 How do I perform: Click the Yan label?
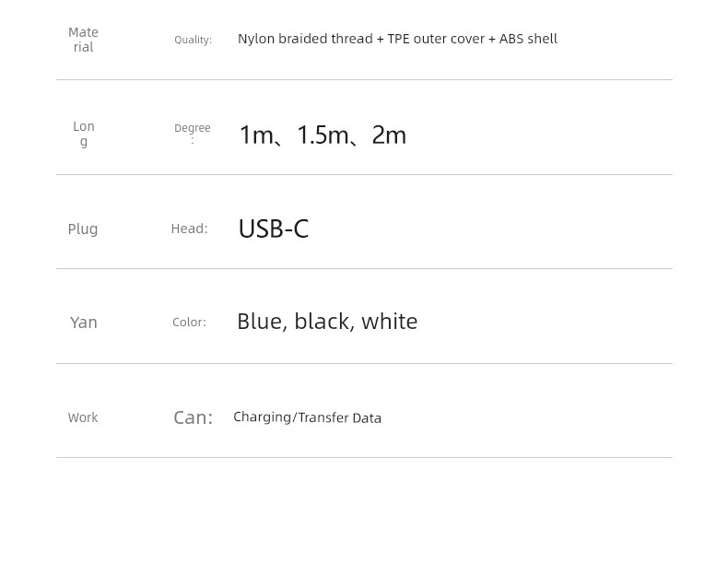84,323
